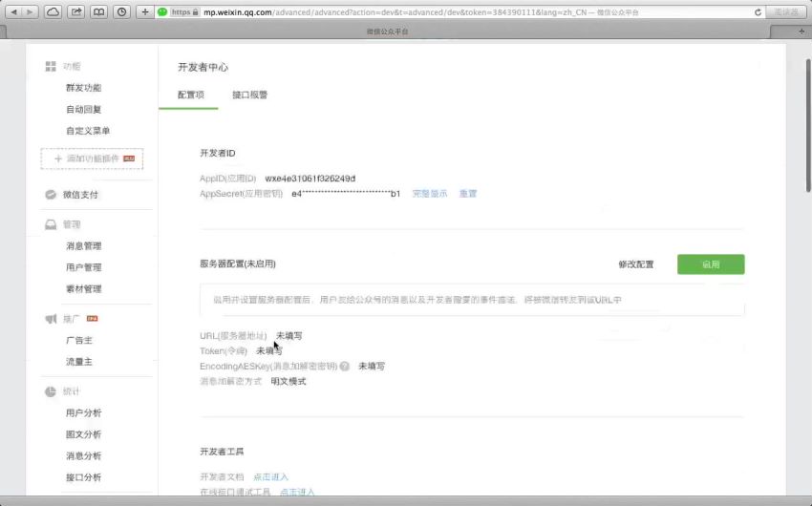Click the plus add-bookmark button
Viewport: 812px width, 506px height.
tap(144, 11)
